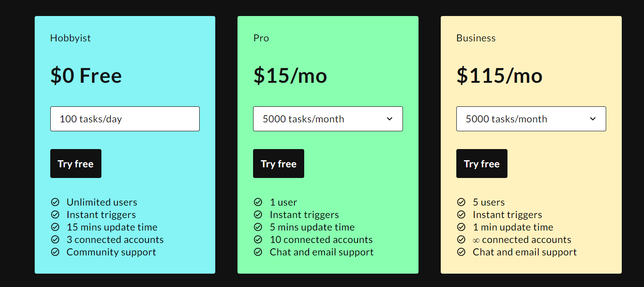Screen dimensions: 644x287
Task: Open the Pro plan tasks/month dropdown
Action: click(x=328, y=119)
